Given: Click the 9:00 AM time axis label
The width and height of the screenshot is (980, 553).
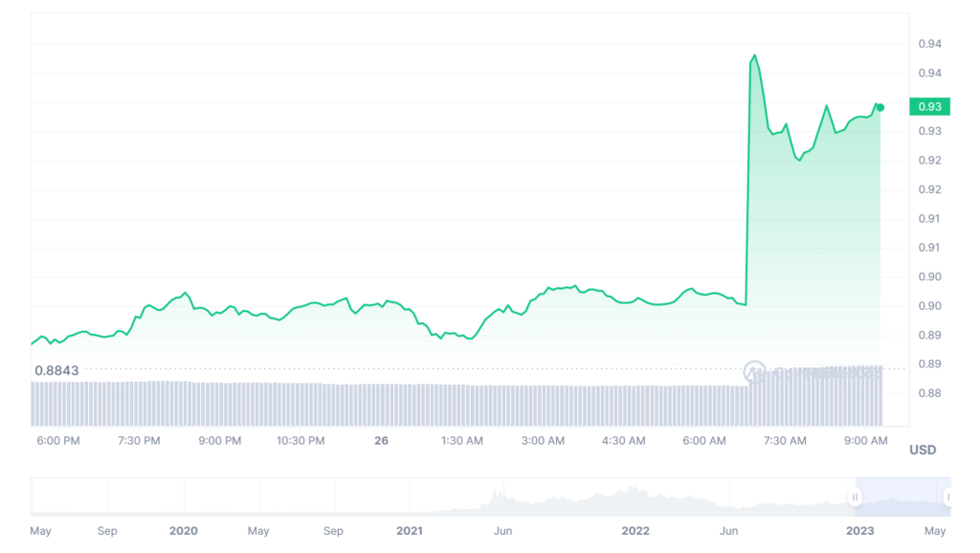Looking at the screenshot, I should (867, 440).
